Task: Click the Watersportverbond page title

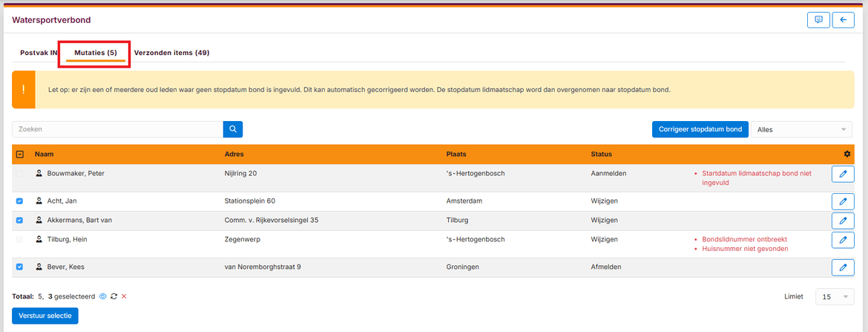Action: pyautogui.click(x=51, y=20)
